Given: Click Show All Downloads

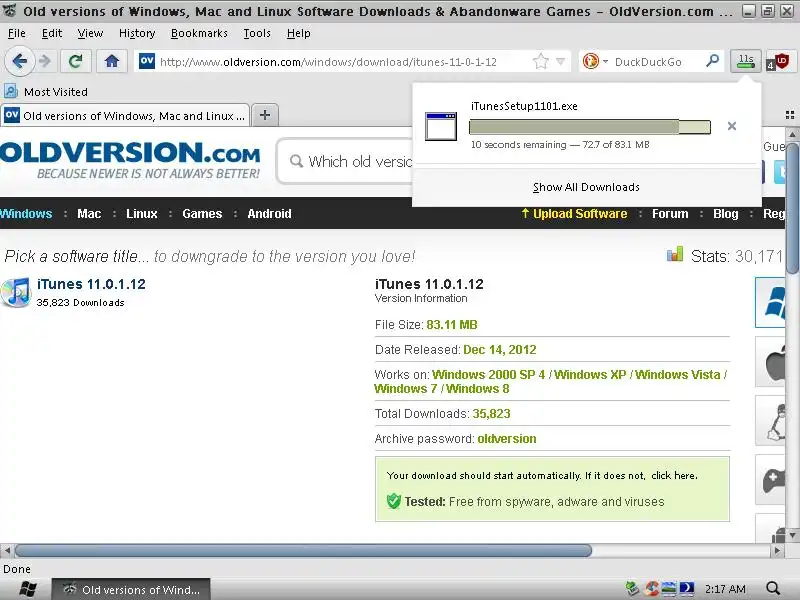Looking at the screenshot, I should pyautogui.click(x=586, y=187).
